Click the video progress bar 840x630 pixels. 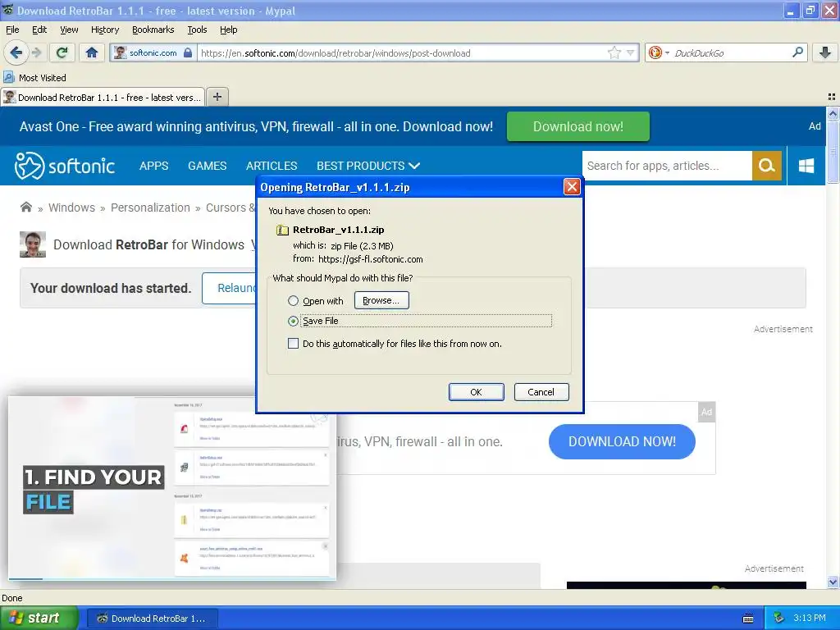click(172, 578)
